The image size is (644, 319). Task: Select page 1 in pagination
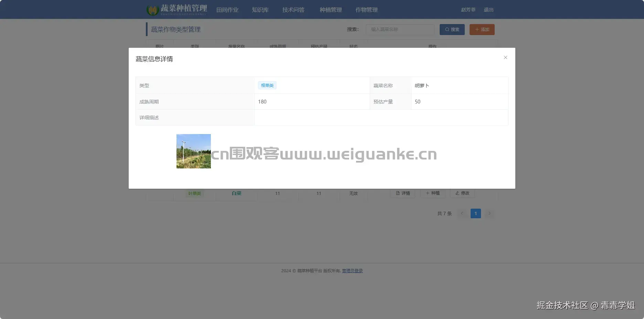click(x=476, y=213)
